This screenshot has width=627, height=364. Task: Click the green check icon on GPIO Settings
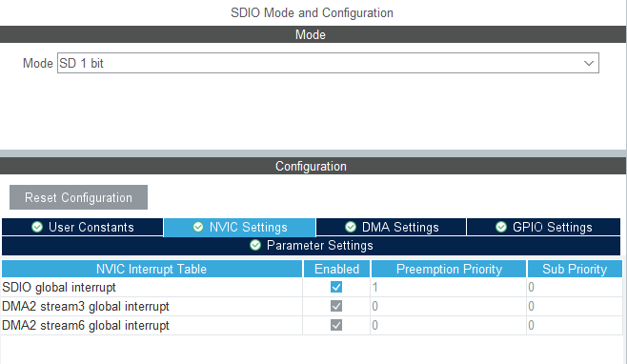tap(501, 227)
